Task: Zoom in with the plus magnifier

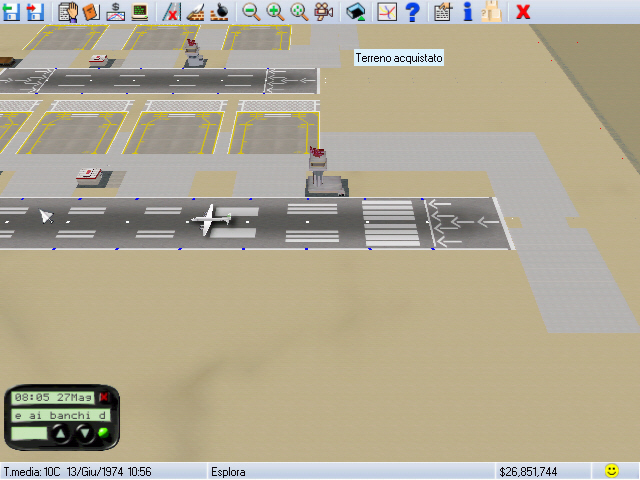Action: 275,11
